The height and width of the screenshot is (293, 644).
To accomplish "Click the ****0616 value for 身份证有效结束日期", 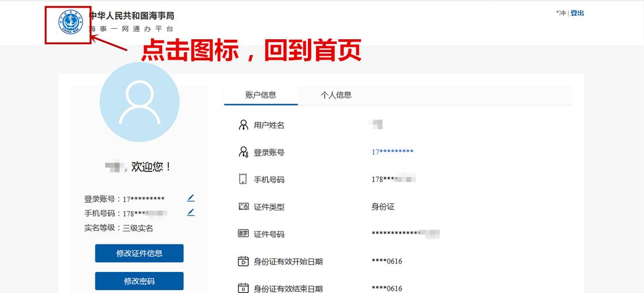I will pos(387,288).
